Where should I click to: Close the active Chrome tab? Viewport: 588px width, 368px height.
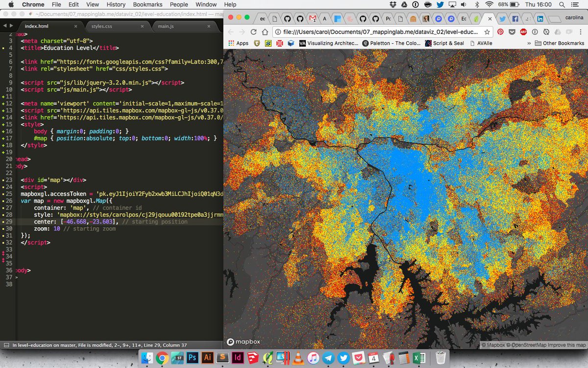tap(490, 19)
